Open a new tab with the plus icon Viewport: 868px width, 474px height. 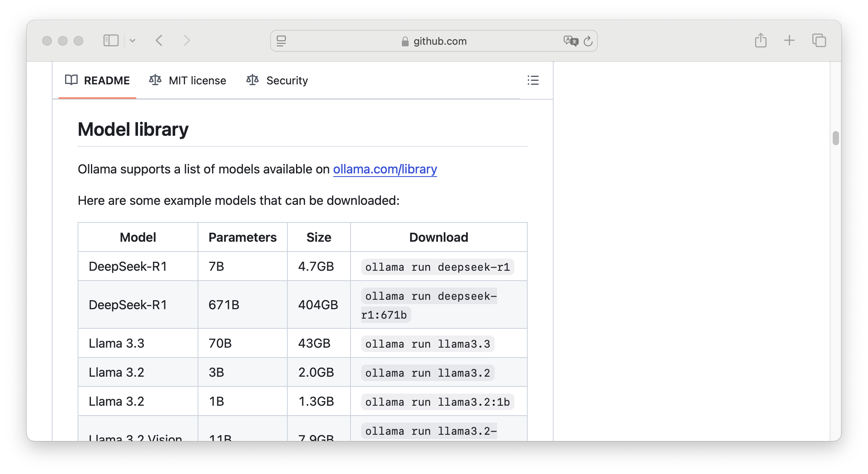pyautogui.click(x=789, y=40)
